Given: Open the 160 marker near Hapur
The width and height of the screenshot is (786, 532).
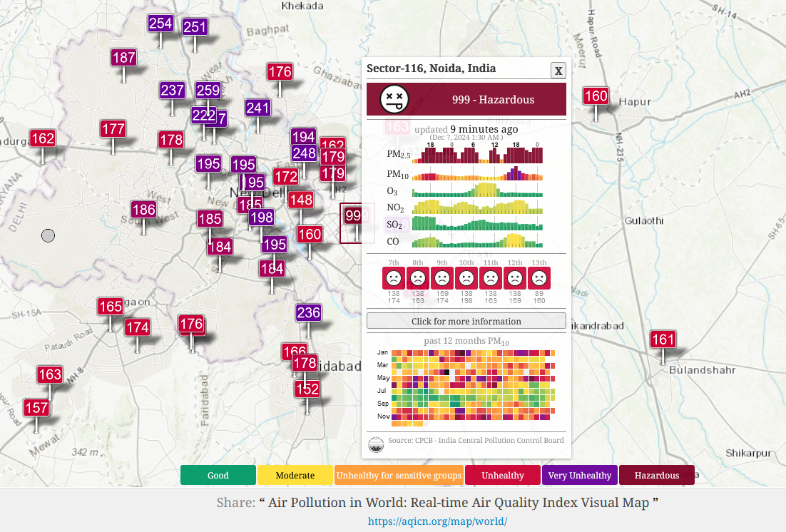Looking at the screenshot, I should click(x=596, y=96).
